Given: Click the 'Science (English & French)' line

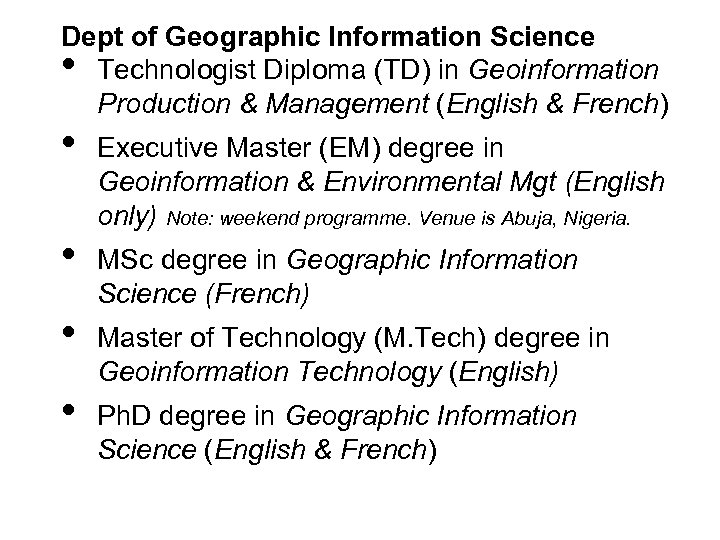Looking at the screenshot, I should pos(267,449).
